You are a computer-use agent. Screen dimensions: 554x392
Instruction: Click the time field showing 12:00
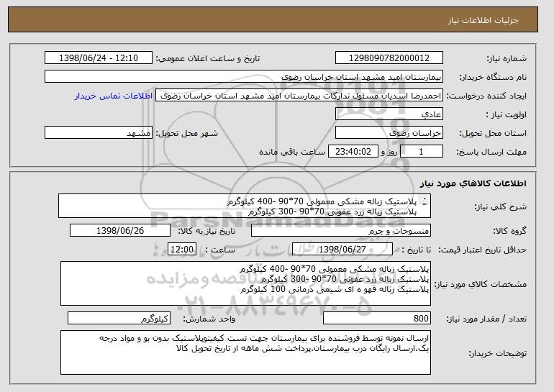[182, 250]
